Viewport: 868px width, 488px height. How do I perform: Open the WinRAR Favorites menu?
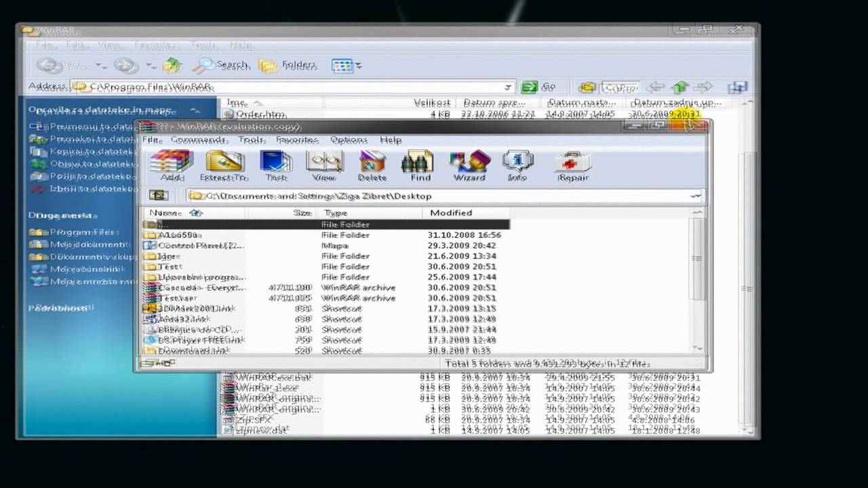point(297,140)
